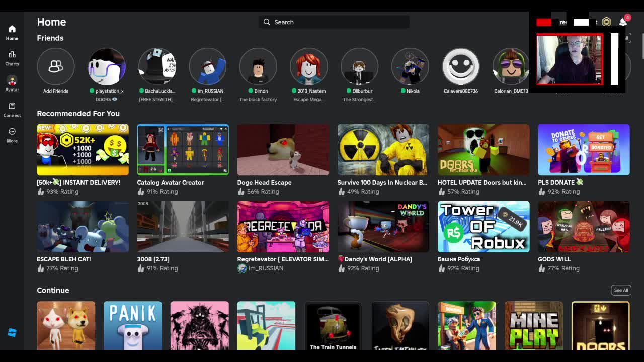644x362 pixels.
Task: Open Survive 100 Days In Nuclear thumbnail
Action: [383, 150]
